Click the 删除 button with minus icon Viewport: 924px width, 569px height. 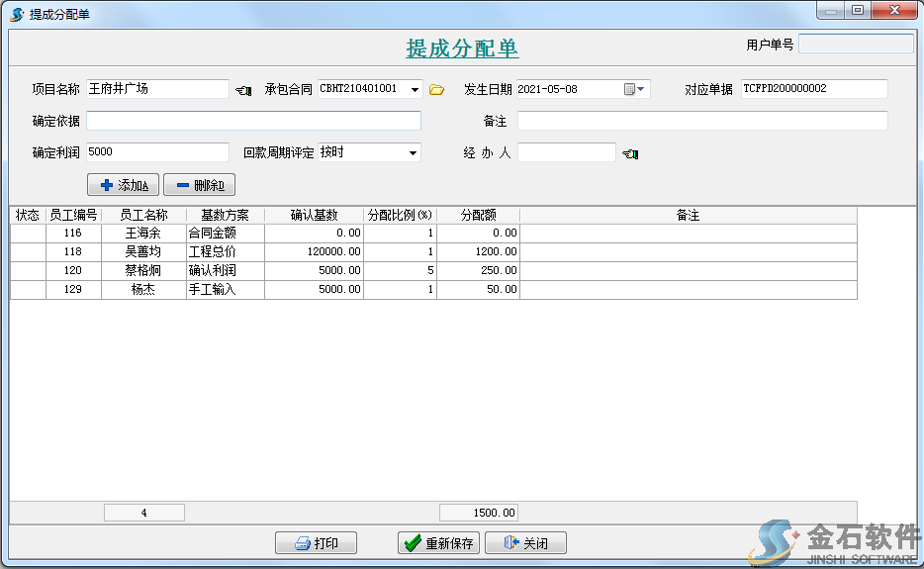(199, 185)
